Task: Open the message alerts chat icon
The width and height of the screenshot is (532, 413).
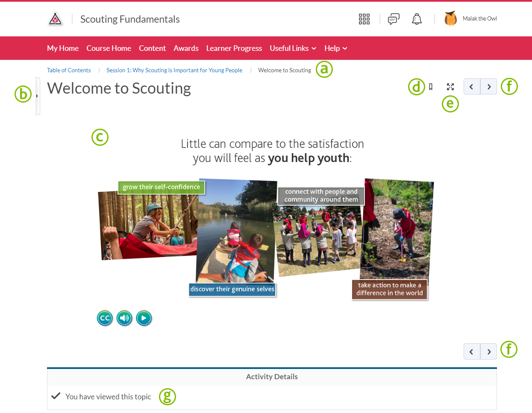Action: pyautogui.click(x=394, y=19)
